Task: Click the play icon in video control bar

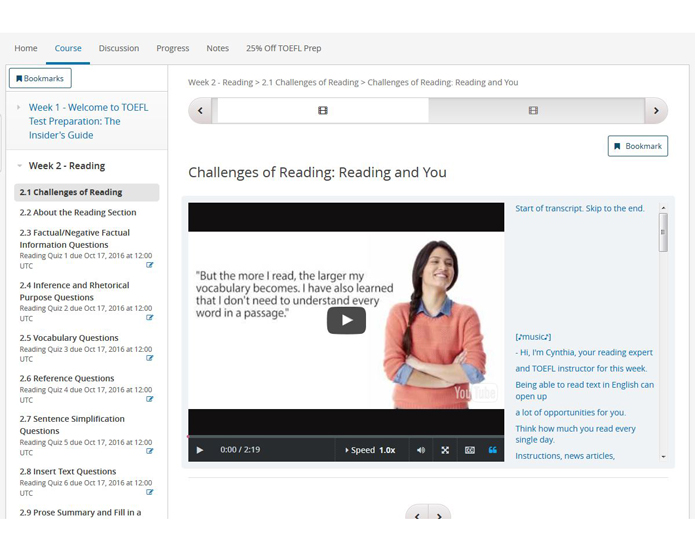Action: point(200,450)
